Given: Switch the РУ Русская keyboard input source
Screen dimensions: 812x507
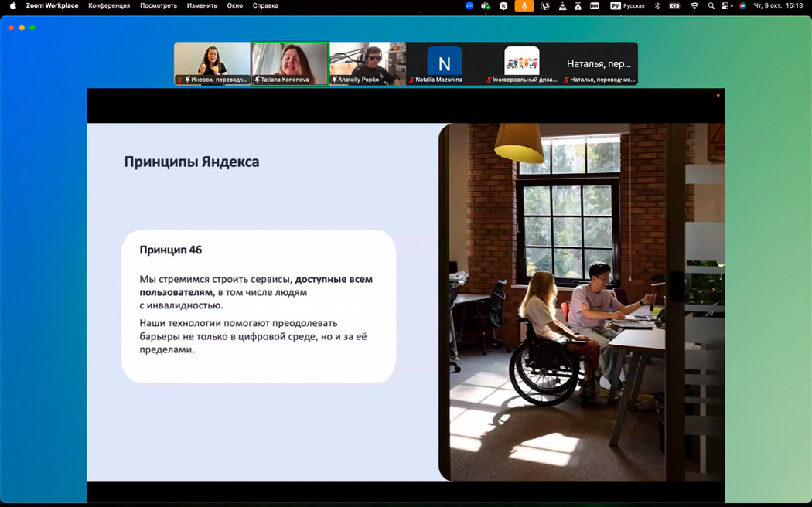Looking at the screenshot, I should [627, 5].
